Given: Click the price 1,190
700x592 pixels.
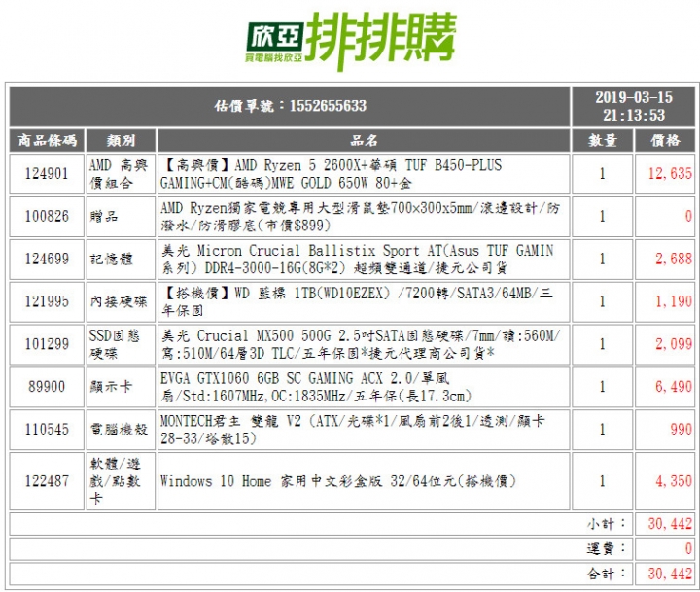Looking at the screenshot, I should 673,301.
